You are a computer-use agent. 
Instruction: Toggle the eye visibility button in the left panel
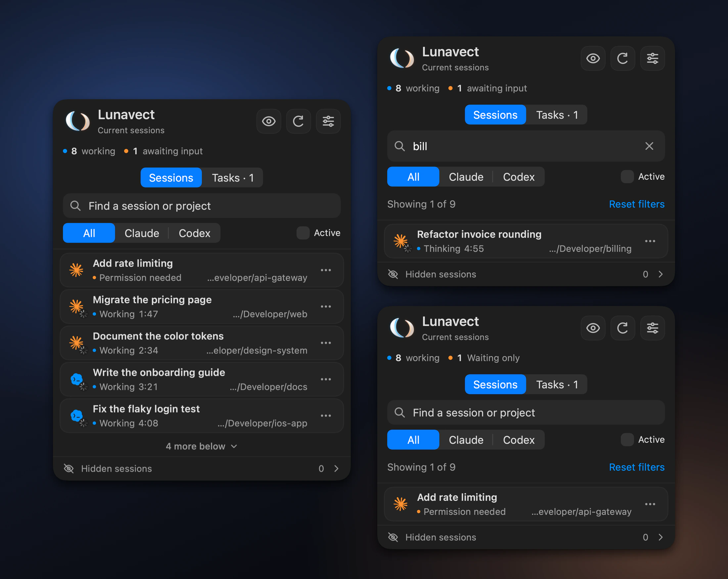(269, 121)
